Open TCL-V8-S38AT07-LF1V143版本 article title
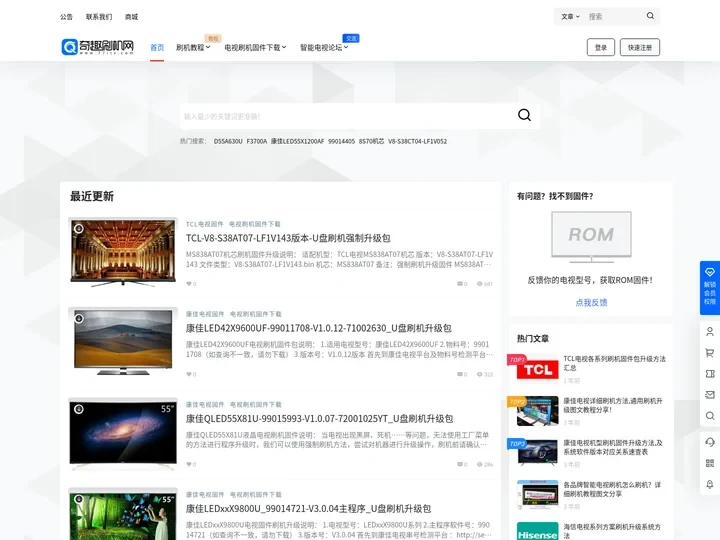Screen dimensions: 720x540 [288, 238]
